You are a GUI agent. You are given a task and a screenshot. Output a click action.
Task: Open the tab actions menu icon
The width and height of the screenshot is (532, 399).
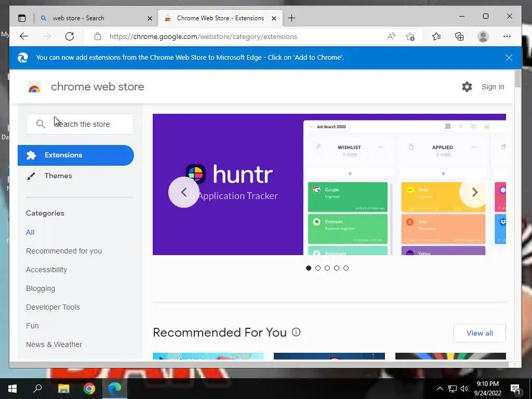pyautogui.click(x=22, y=18)
